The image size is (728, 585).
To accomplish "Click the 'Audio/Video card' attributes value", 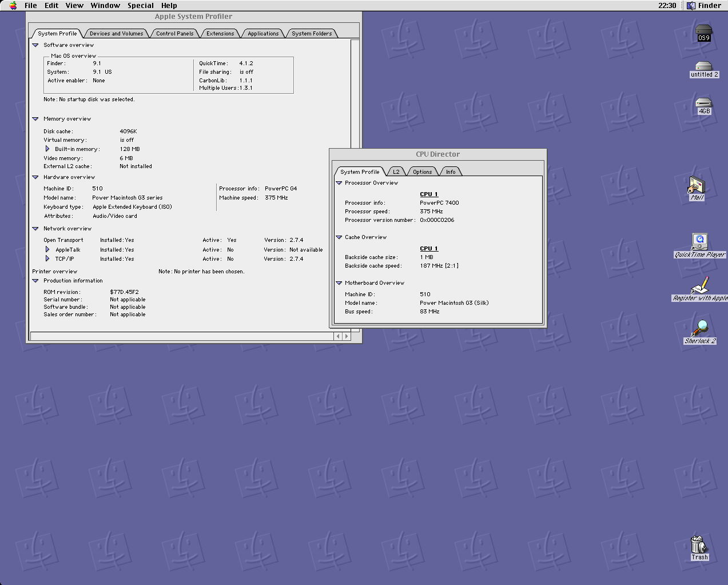I will click(x=115, y=216).
